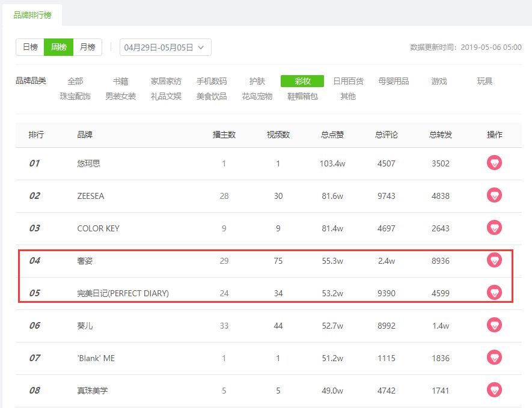
Task: Click the 排行 column header
Action: (36, 135)
